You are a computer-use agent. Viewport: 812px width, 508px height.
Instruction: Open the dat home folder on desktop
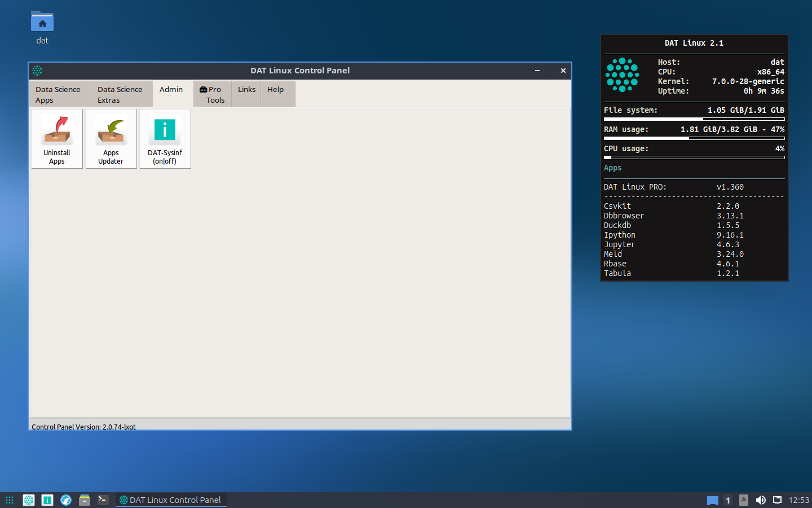(x=42, y=28)
